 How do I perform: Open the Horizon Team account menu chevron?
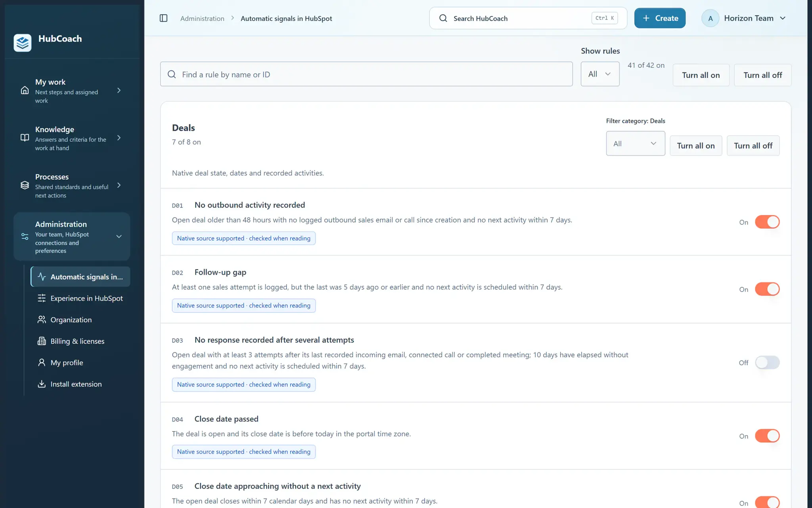tap(782, 18)
